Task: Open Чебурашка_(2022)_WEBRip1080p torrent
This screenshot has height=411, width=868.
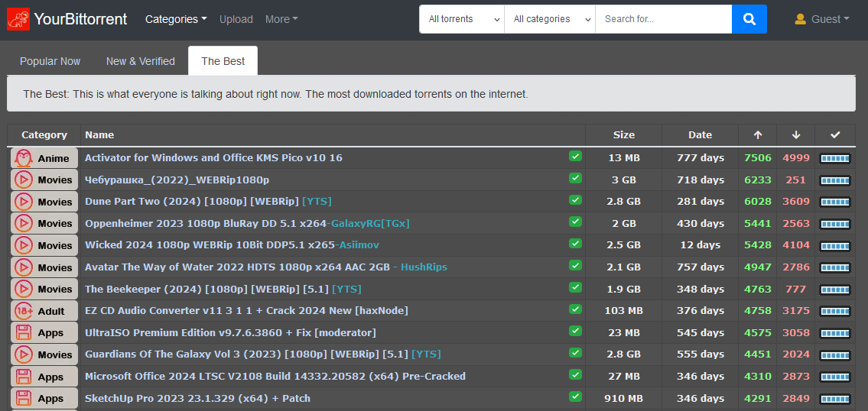Action: 177,180
